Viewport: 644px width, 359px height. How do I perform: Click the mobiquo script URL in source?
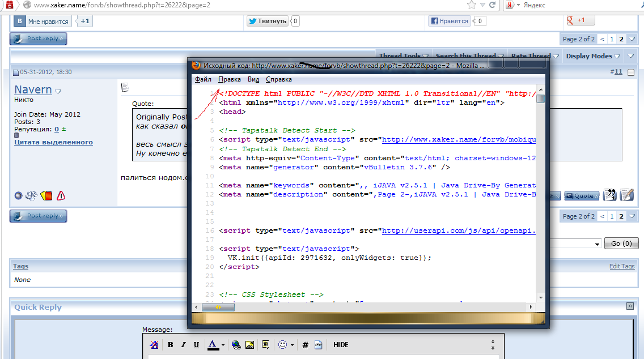(x=459, y=139)
